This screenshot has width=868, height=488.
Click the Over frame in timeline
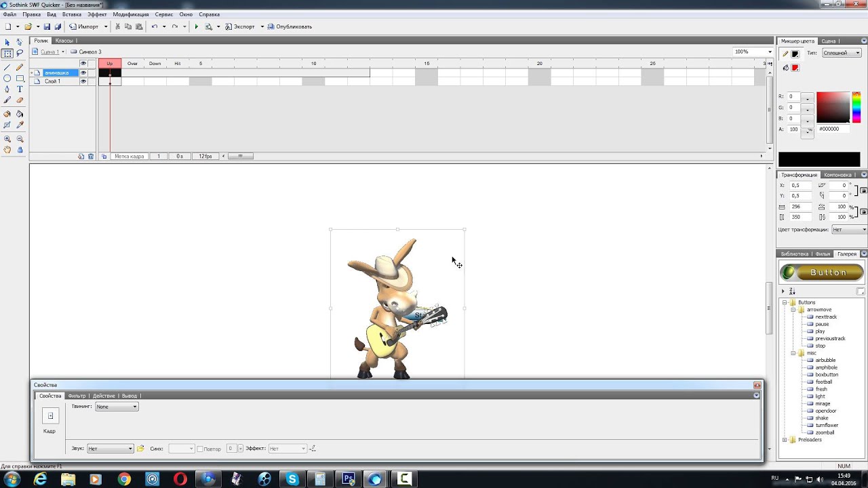coord(132,64)
